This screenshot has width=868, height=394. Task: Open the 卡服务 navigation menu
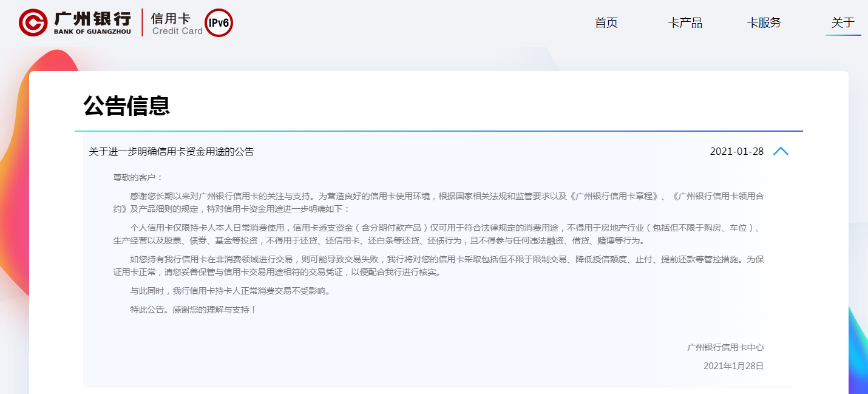[764, 23]
